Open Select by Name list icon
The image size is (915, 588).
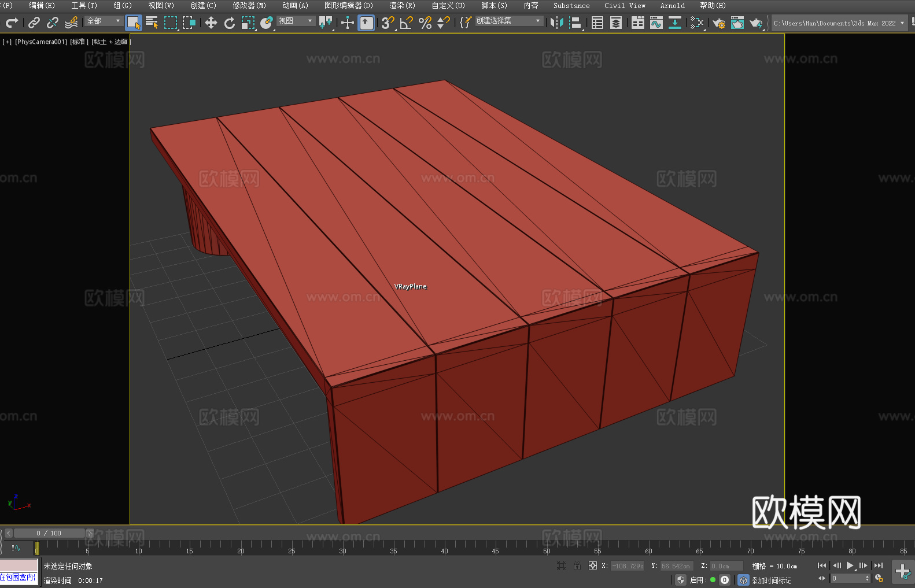(x=152, y=23)
